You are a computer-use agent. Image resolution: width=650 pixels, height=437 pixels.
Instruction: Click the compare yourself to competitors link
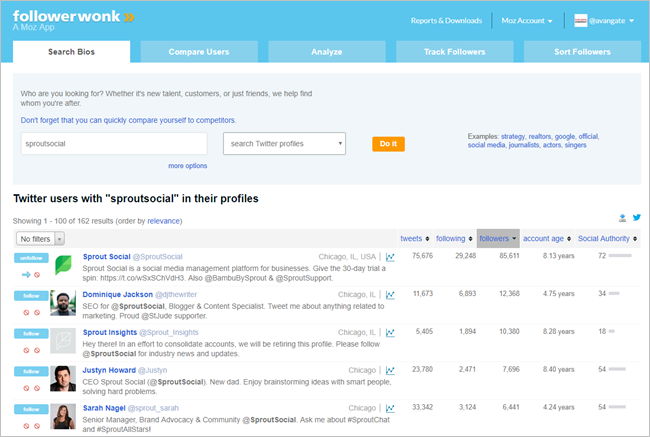128,120
